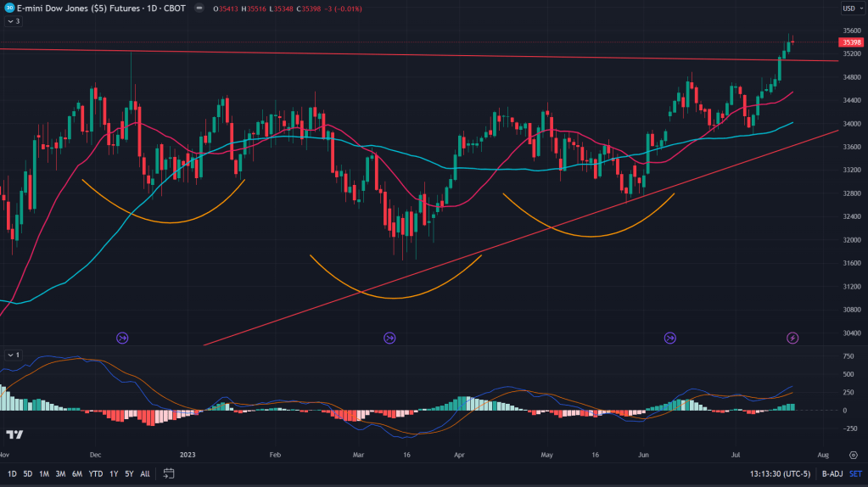Click the lightning event marker near July
Viewport: 868px width, 487px height.
click(793, 338)
